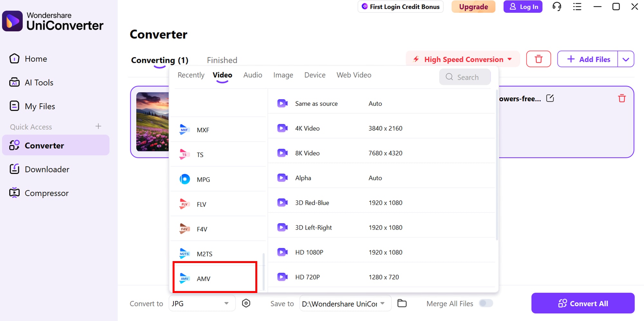Select the Alpha preset
This screenshot has width=644, height=321.
[x=382, y=178]
